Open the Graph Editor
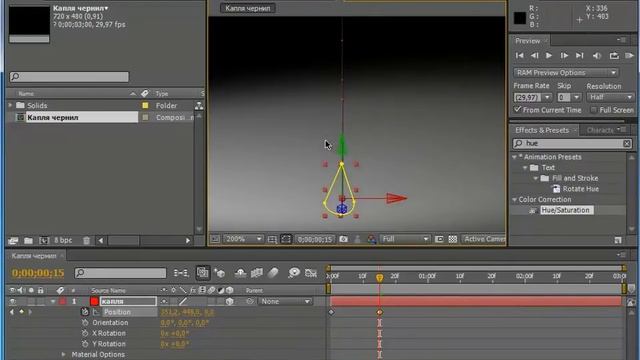The image size is (640, 360). pos(311,273)
